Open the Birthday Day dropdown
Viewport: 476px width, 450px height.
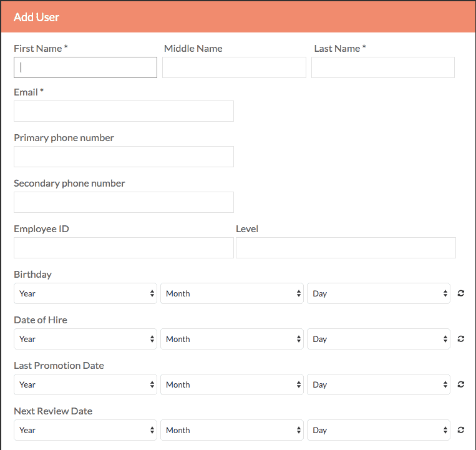pos(379,293)
